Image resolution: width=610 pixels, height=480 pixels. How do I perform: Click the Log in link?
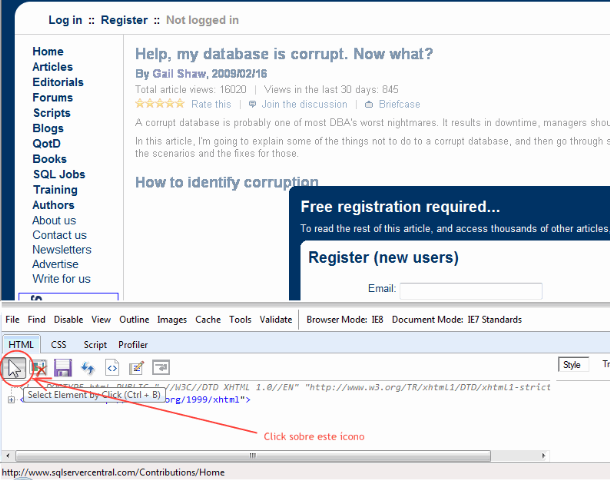(x=65, y=20)
